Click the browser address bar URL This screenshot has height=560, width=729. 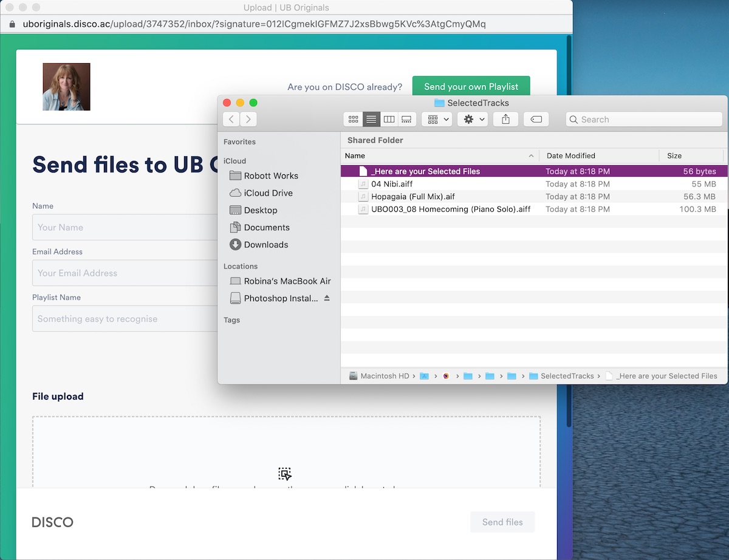[254, 24]
